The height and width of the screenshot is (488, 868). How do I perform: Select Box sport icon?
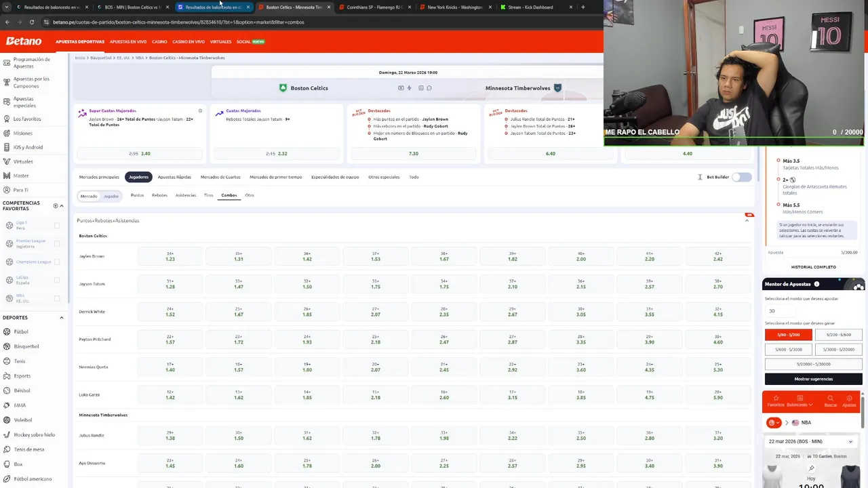[7, 464]
